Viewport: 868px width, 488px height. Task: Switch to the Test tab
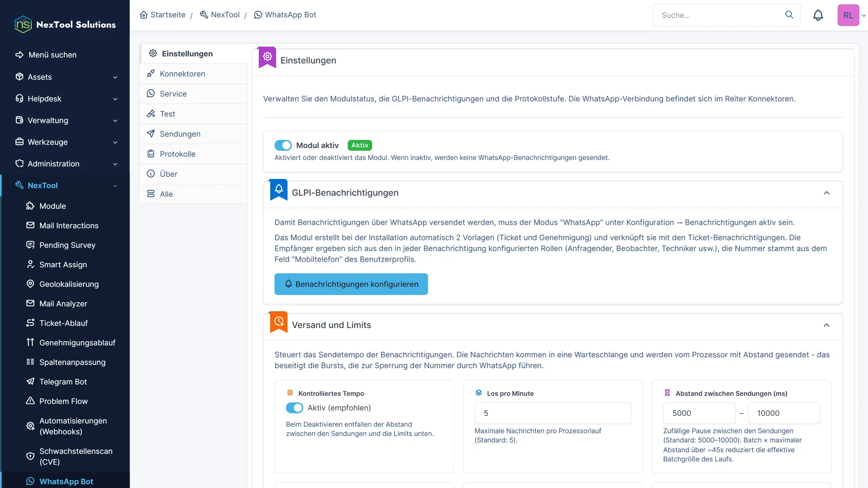[x=193, y=114]
